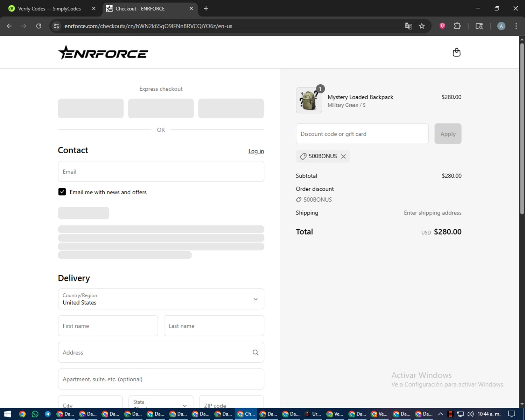525x420 pixels.
Task: Open the shopping bag cart icon
Action: pyautogui.click(x=456, y=52)
